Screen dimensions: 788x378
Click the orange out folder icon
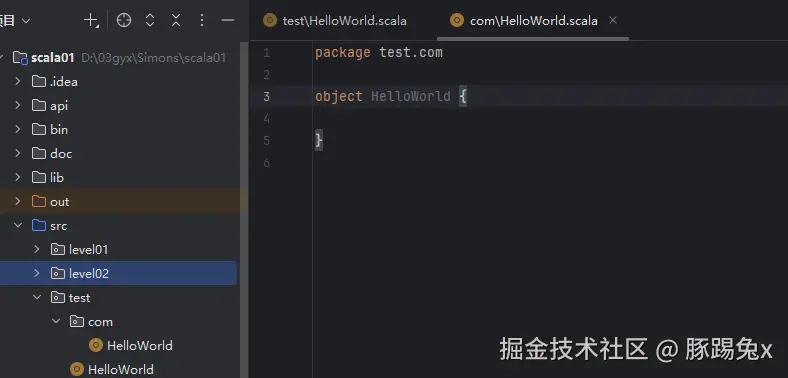(x=39, y=202)
